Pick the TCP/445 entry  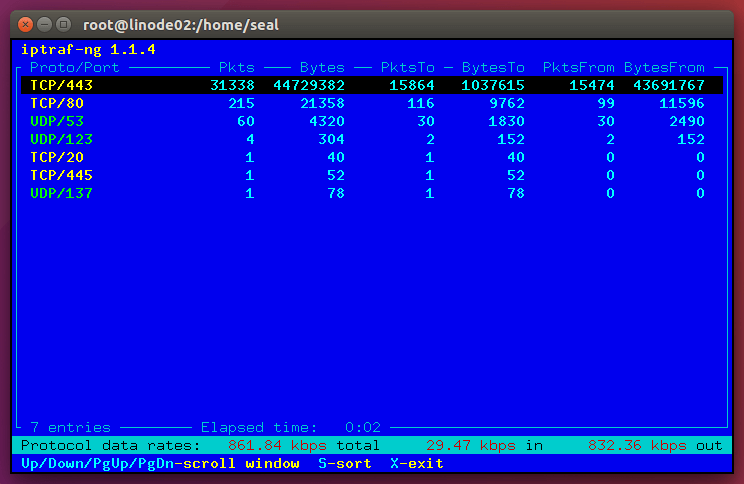[52, 175]
